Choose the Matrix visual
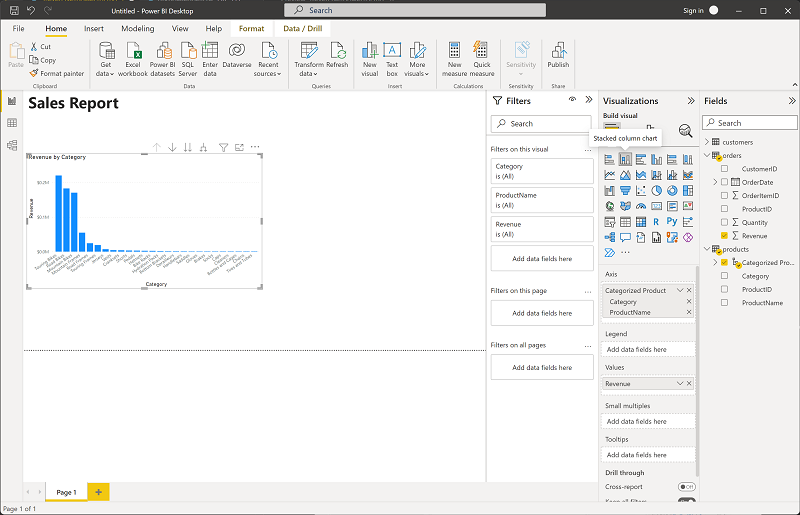The image size is (800, 515). coord(641,222)
